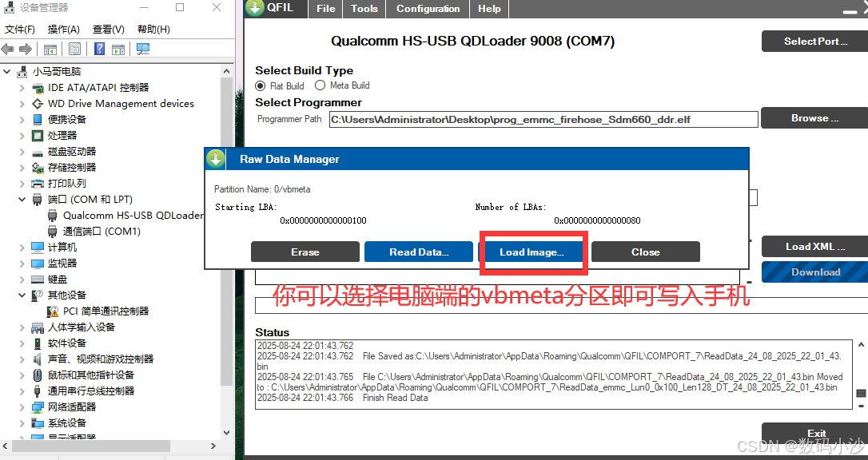Click the Erase button in Raw Data Manager
Image resolution: width=868 pixels, height=460 pixels.
[x=305, y=252]
